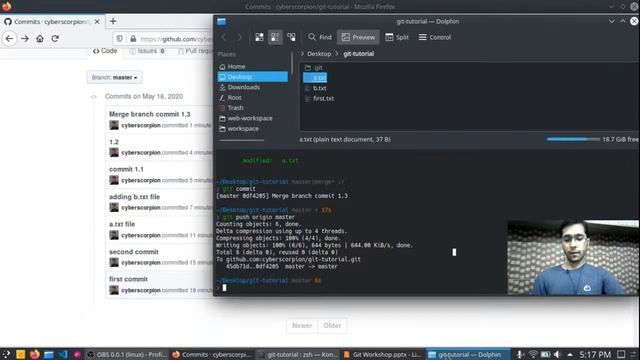
Task: Select the .git folder in Dolphin
Action: click(x=313, y=68)
